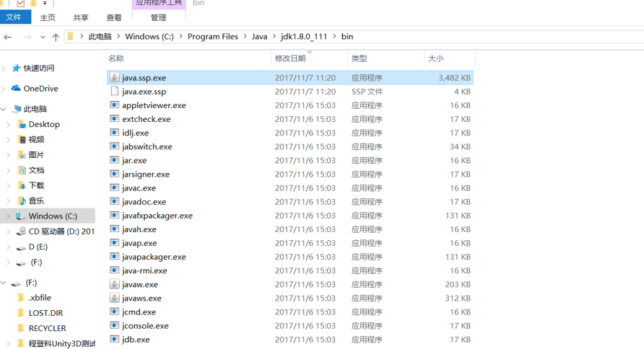The image size is (644, 349).
Task: Click the javaw.exe Java cup icon
Action: pyautogui.click(x=115, y=284)
